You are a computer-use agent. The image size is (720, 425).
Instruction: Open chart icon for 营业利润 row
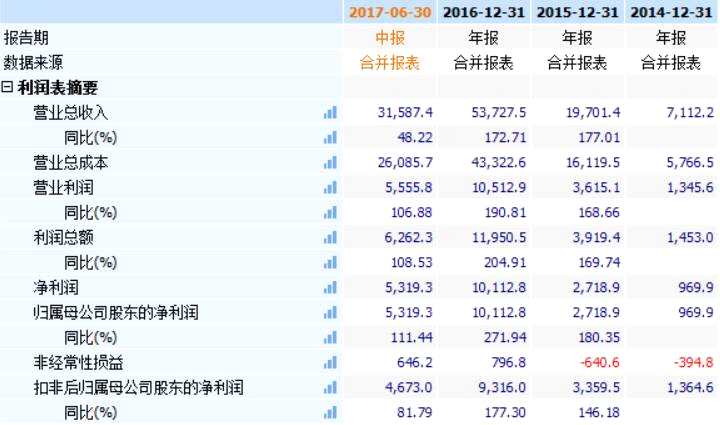pos(330,187)
